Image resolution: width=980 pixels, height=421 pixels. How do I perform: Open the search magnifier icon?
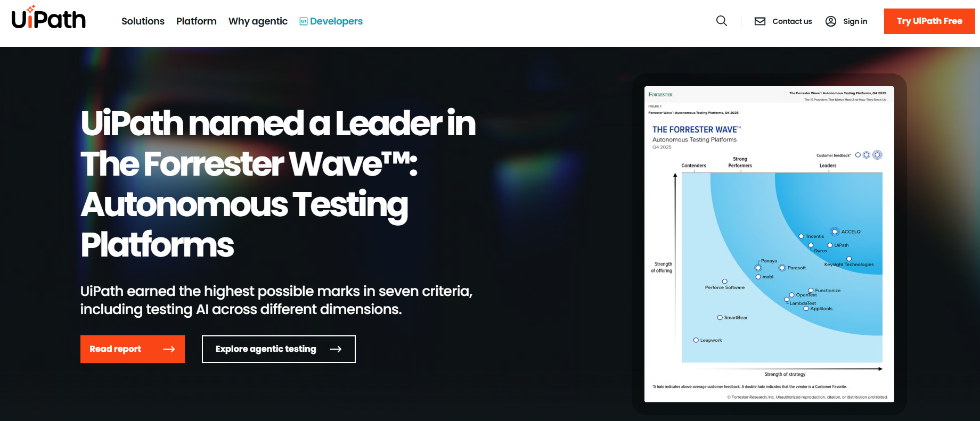pos(722,21)
